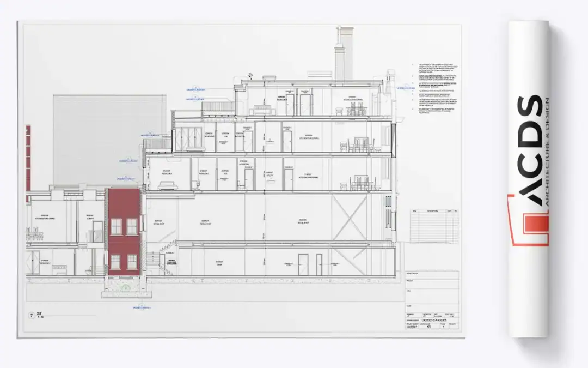Click the revision table header row
The image size is (588, 368).
tap(432, 210)
